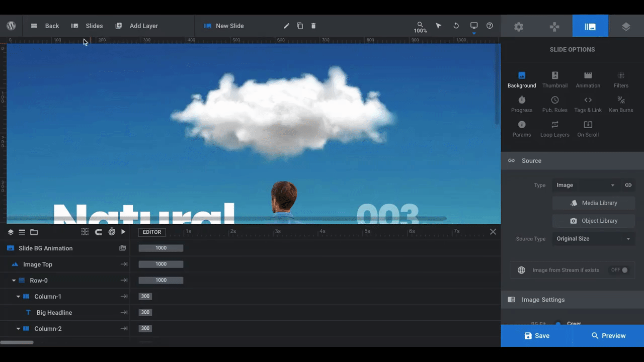
Task: Collapse the Source section header
Action: 573,161
